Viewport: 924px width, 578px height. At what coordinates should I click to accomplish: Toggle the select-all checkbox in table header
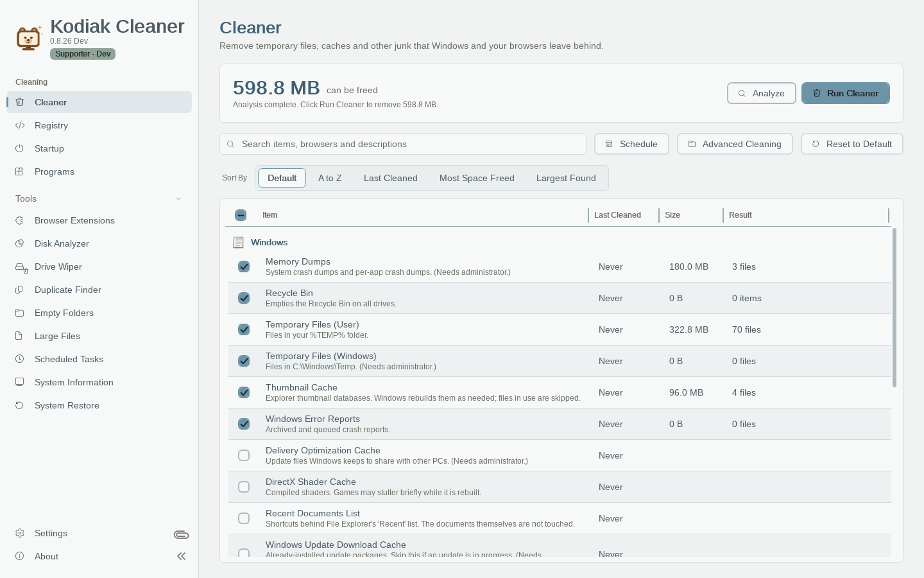point(241,215)
